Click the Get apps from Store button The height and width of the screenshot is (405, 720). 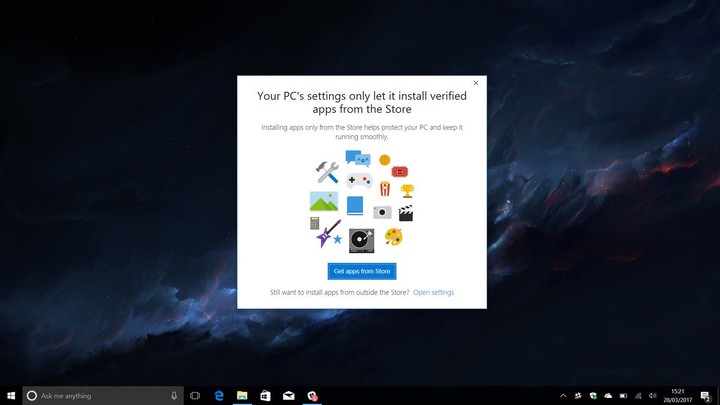[x=362, y=271]
